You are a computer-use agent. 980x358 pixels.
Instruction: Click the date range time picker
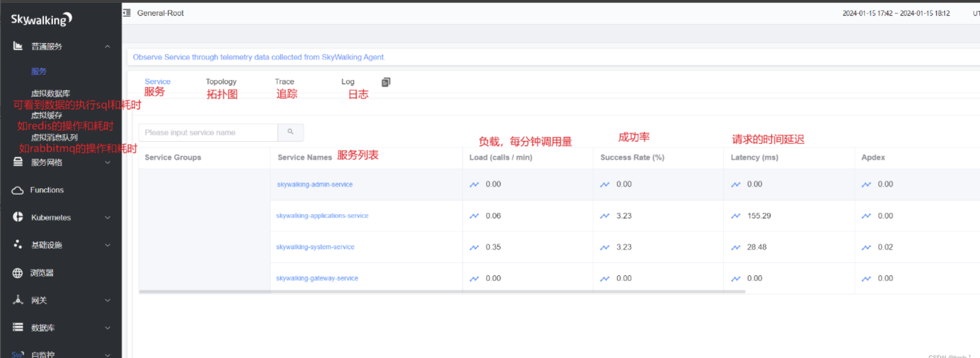pos(896,14)
